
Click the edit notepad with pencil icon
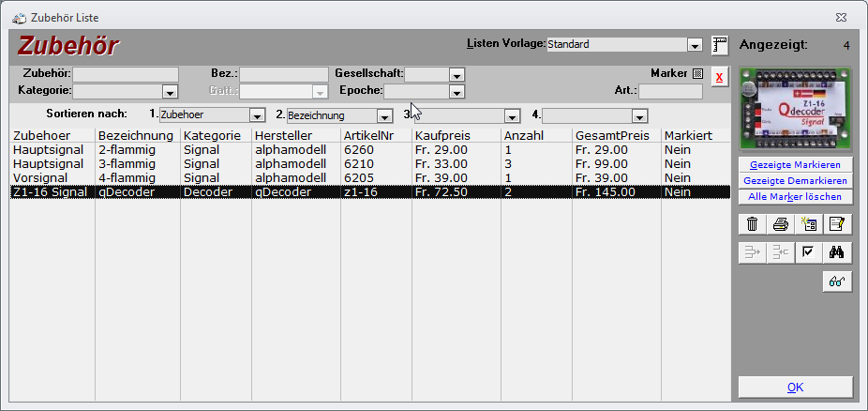click(x=837, y=224)
